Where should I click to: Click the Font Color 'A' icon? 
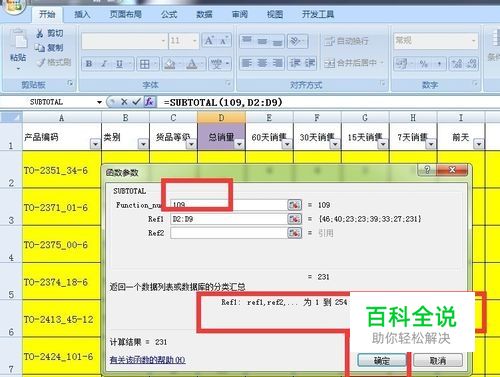pyautogui.click(x=191, y=64)
